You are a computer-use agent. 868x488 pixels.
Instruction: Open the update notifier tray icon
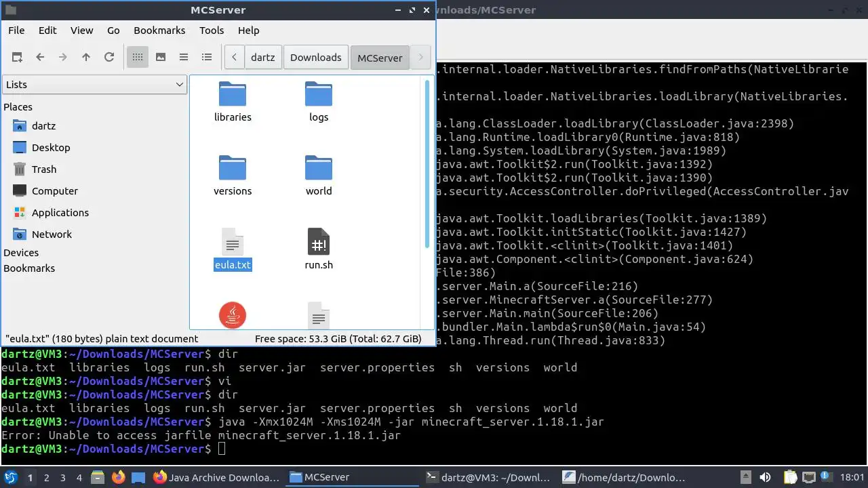tap(827, 477)
